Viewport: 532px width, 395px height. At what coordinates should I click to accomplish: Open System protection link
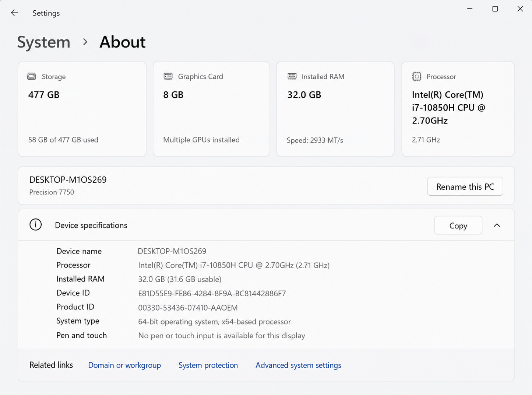click(208, 365)
